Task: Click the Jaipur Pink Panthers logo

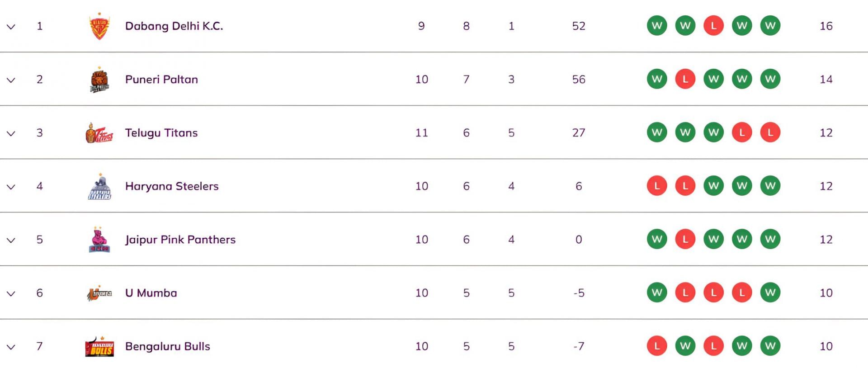Action: click(99, 240)
